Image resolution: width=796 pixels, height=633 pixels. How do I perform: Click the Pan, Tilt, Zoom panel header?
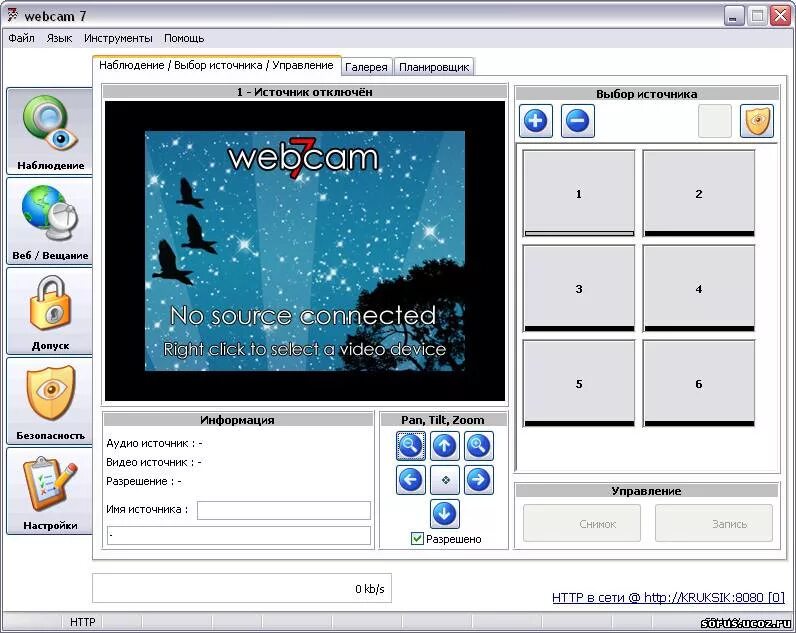[x=443, y=420]
